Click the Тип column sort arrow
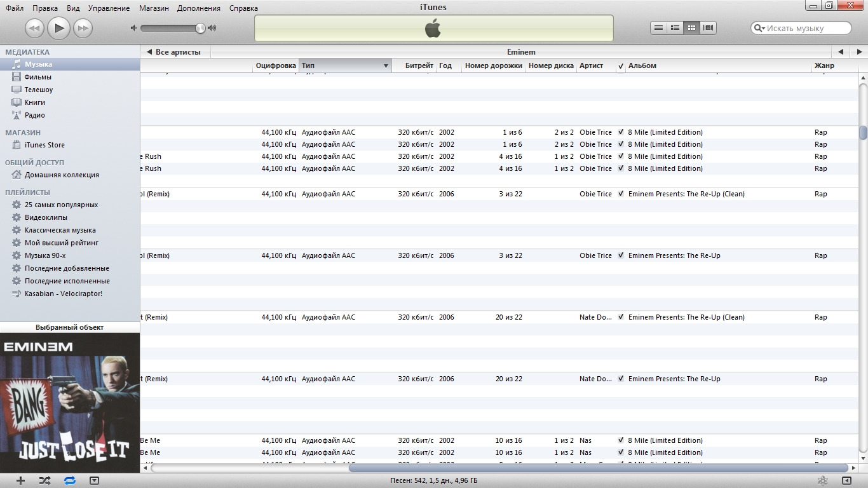The image size is (868, 488). pyautogui.click(x=386, y=66)
